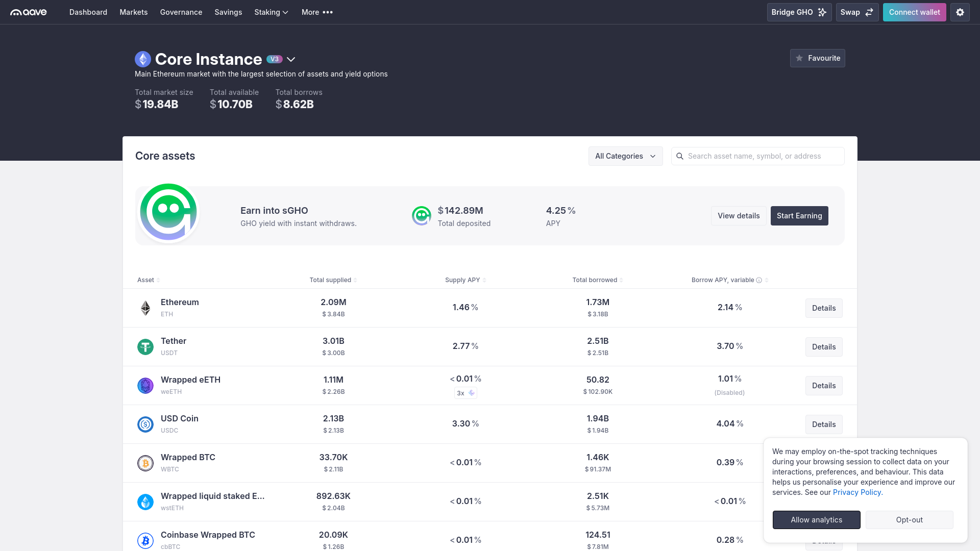Open the More menu
The height and width of the screenshot is (551, 980).
317,12
